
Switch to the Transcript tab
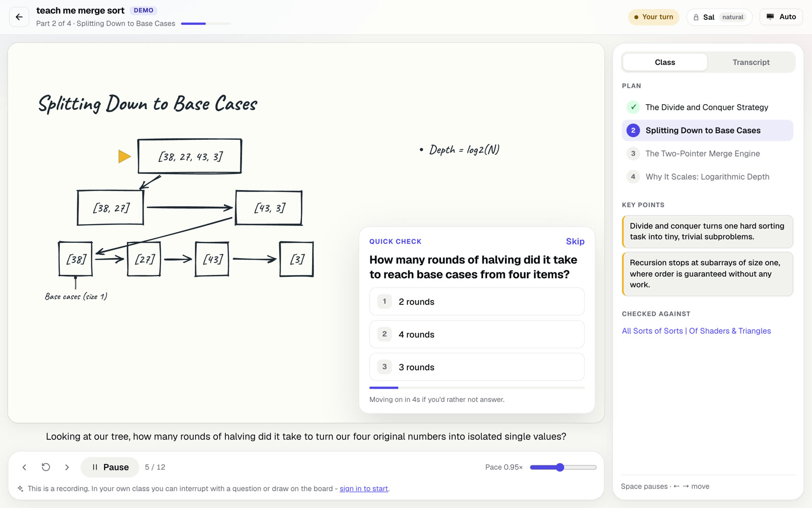[751, 62]
